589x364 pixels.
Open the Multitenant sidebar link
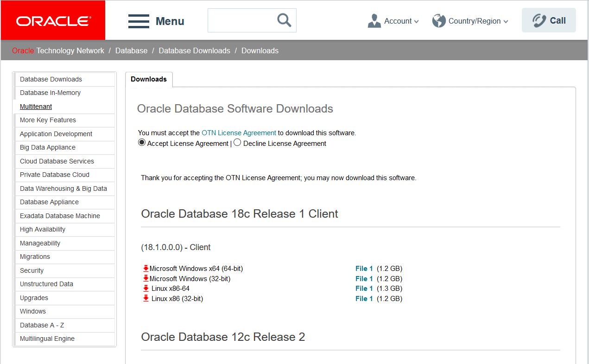(36, 107)
